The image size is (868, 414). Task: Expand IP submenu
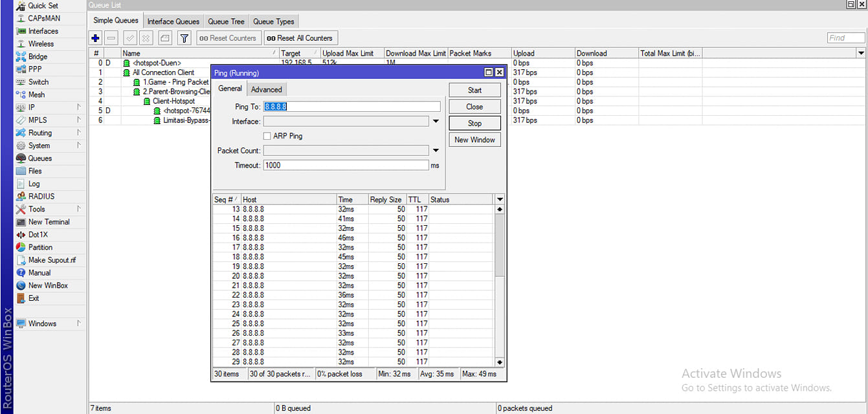(79, 107)
